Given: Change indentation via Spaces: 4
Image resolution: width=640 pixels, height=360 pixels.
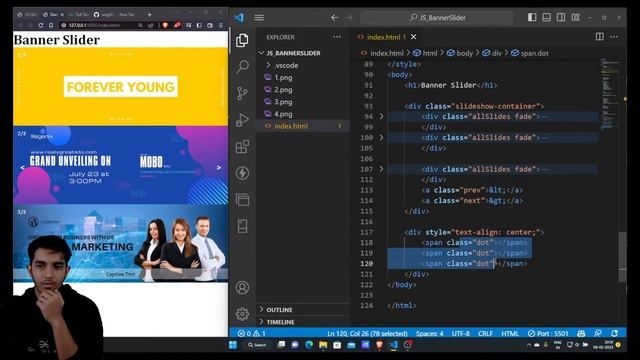Looking at the screenshot, I should [x=429, y=333].
